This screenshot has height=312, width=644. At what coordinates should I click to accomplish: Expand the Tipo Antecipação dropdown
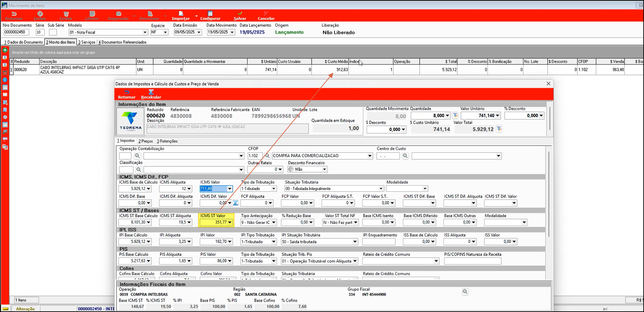point(274,223)
